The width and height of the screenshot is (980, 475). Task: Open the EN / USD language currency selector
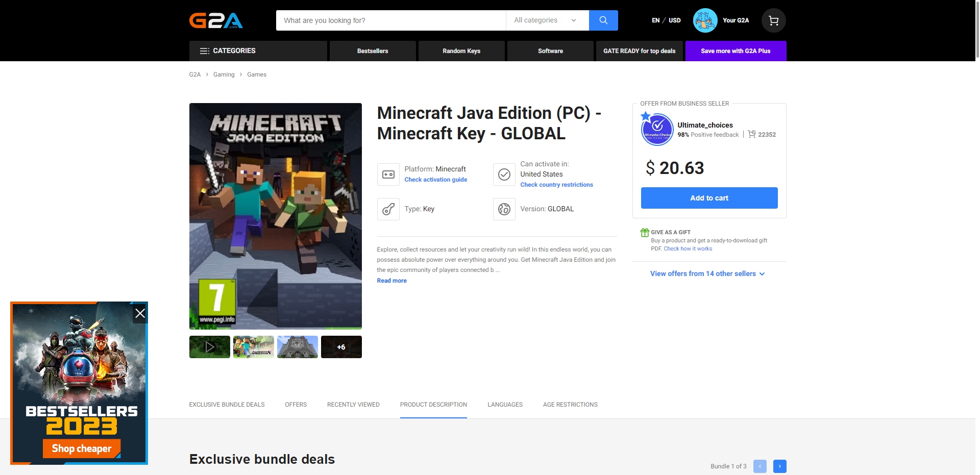(x=666, y=20)
